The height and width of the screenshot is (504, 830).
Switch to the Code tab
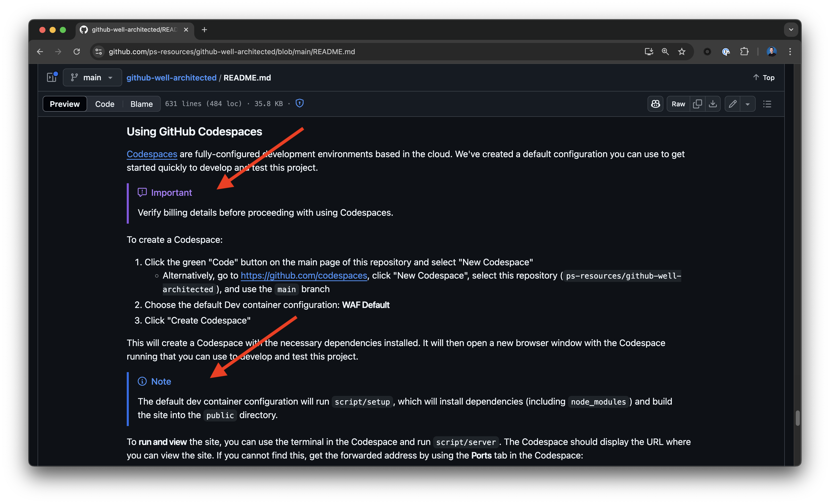[105, 104]
